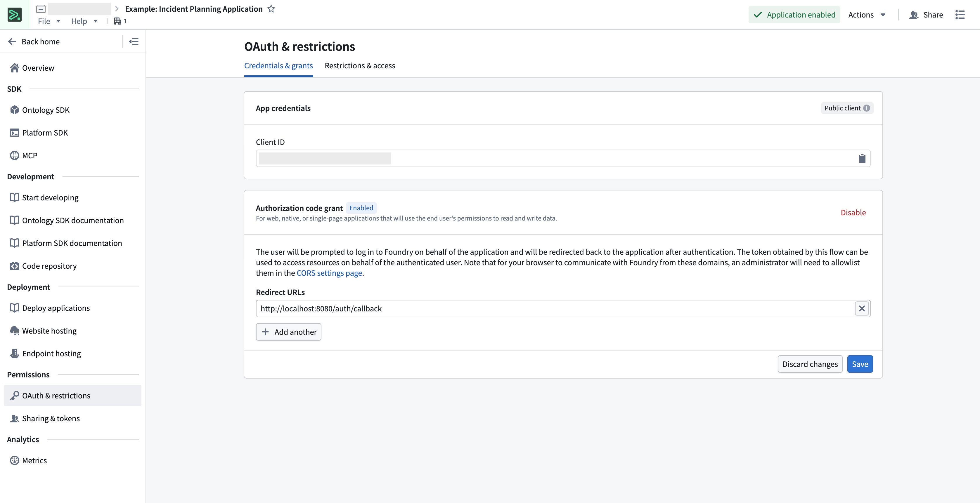The image size is (980, 503).
Task: Click the Application enabled status badge
Action: (794, 15)
